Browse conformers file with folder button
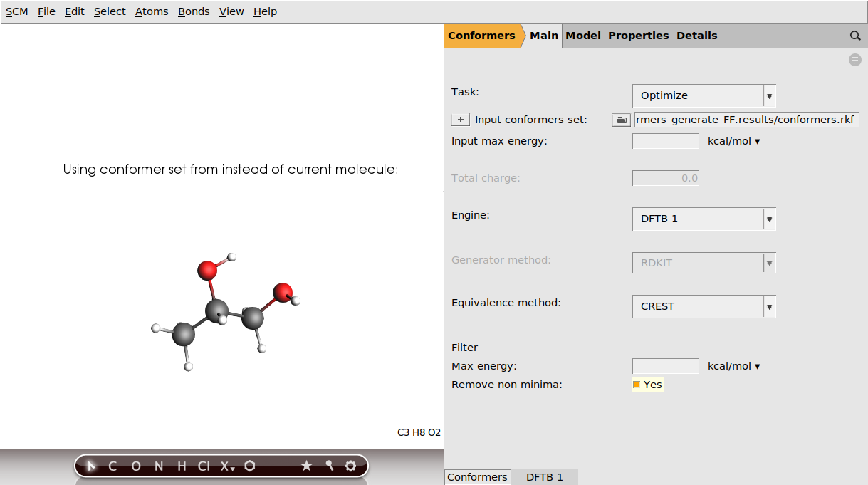This screenshot has height=485, width=868. [620, 119]
